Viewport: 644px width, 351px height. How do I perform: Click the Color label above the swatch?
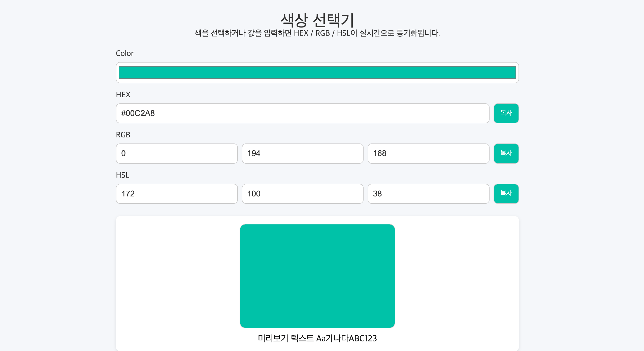click(x=125, y=53)
